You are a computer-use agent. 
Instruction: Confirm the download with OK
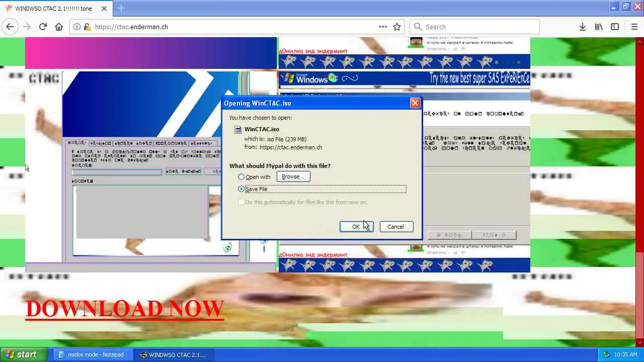coord(356,227)
